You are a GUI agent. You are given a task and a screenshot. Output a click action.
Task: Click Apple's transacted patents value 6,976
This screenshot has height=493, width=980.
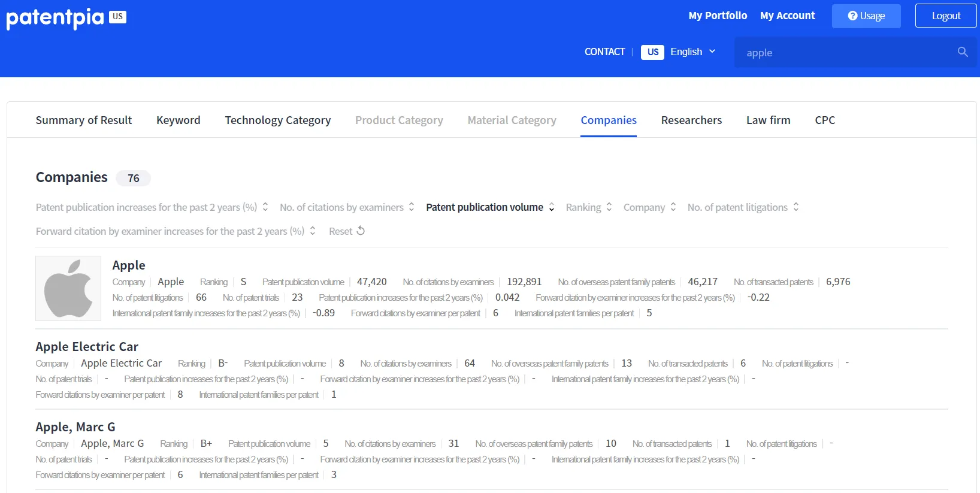point(838,282)
